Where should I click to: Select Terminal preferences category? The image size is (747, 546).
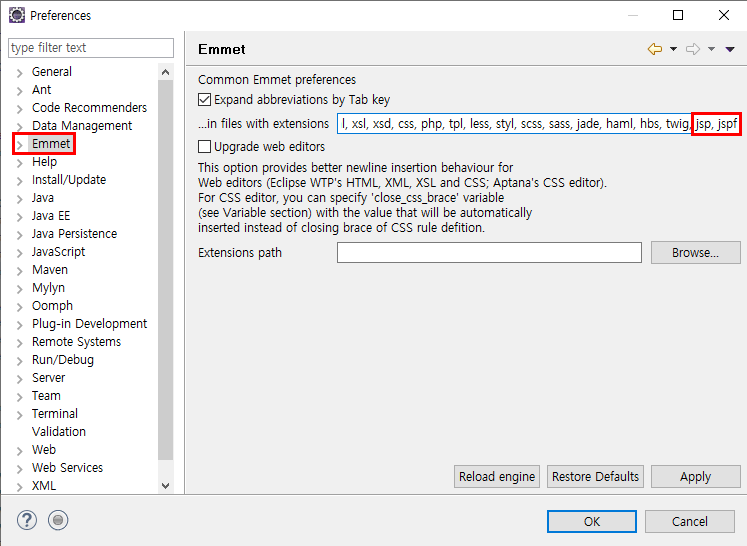(x=55, y=414)
